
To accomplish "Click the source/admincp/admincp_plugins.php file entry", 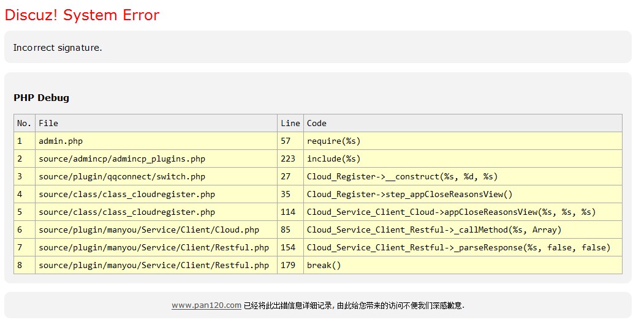I will tap(122, 159).
